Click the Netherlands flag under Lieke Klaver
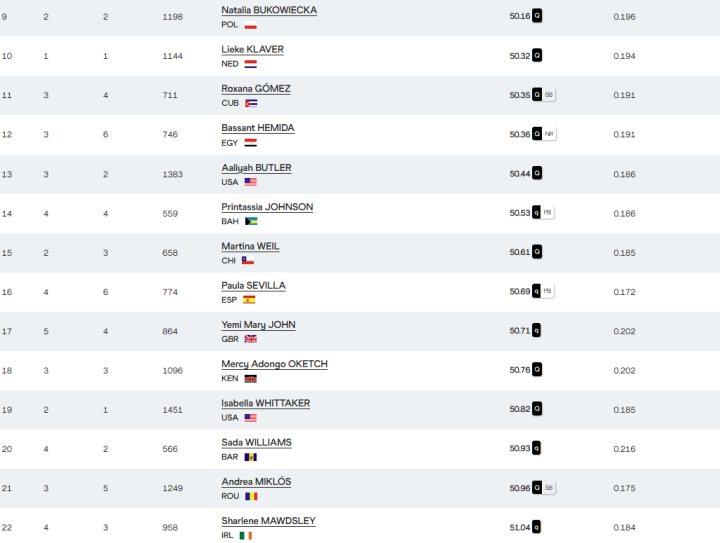720x543 pixels. [x=250, y=64]
